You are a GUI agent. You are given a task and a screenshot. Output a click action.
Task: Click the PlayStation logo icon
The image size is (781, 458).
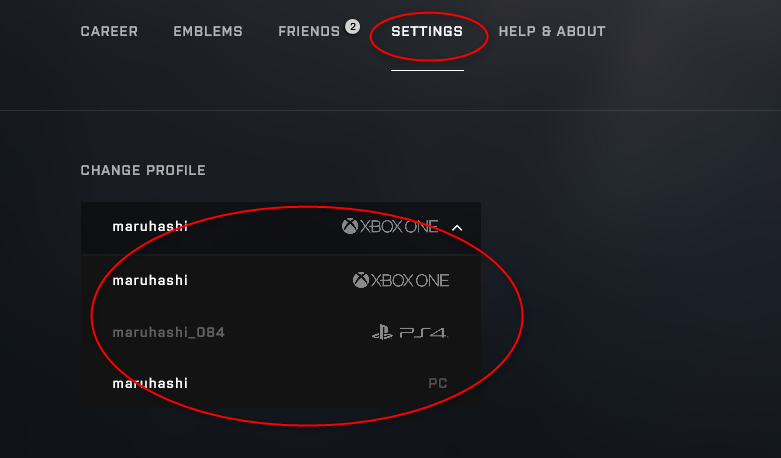383,332
